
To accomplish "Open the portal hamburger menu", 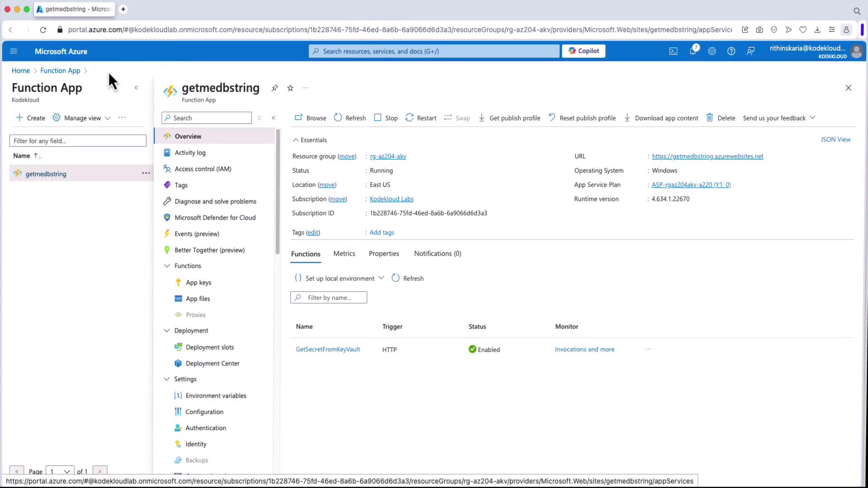I will pyautogui.click(x=14, y=52).
